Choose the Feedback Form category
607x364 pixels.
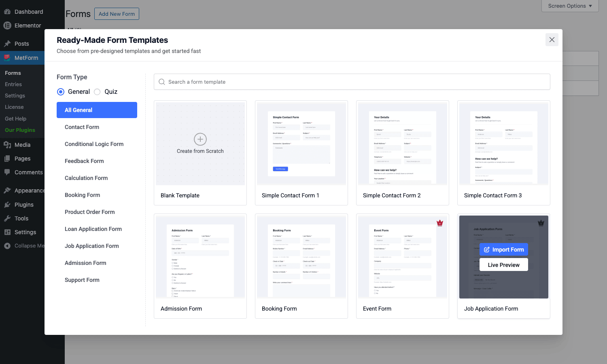point(84,161)
